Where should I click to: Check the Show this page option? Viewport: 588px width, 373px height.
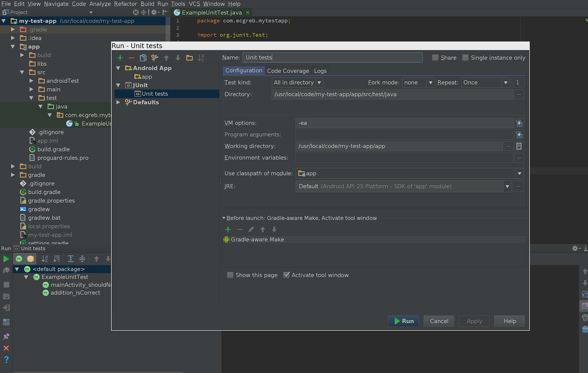(x=230, y=275)
